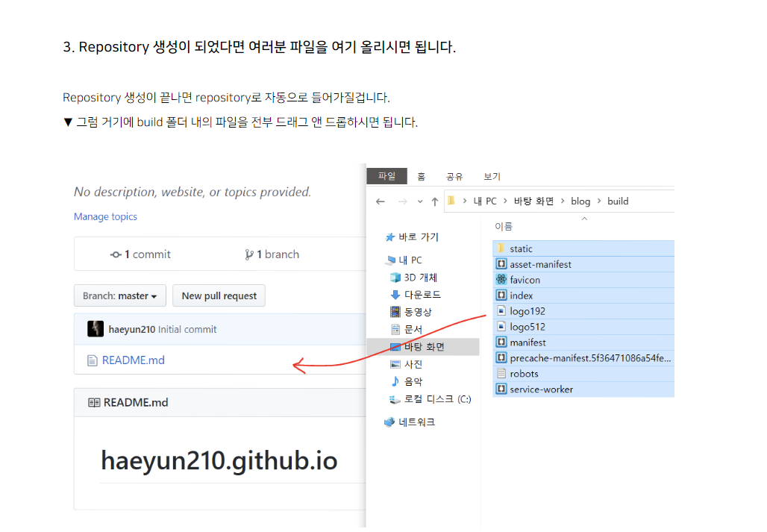This screenshot has height=532, width=767.
Task: Open 사진 folder in sidebar
Action: pyautogui.click(x=407, y=364)
